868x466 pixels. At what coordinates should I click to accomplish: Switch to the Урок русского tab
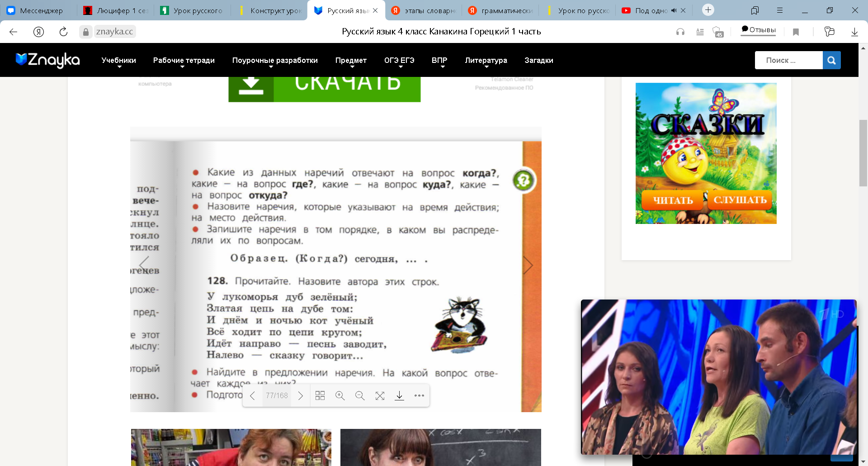tap(192, 10)
